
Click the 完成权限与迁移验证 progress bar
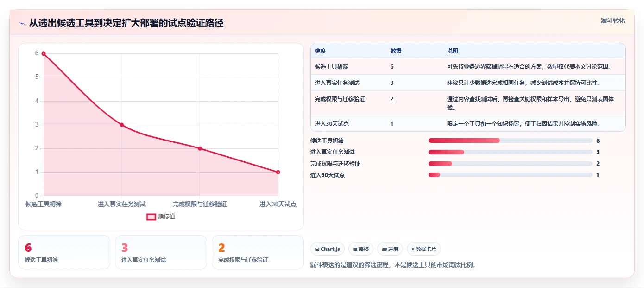[511, 164]
